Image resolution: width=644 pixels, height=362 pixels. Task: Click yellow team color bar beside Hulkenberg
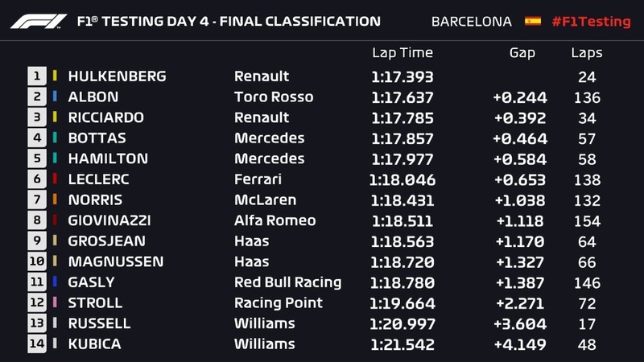pyautogui.click(x=55, y=76)
